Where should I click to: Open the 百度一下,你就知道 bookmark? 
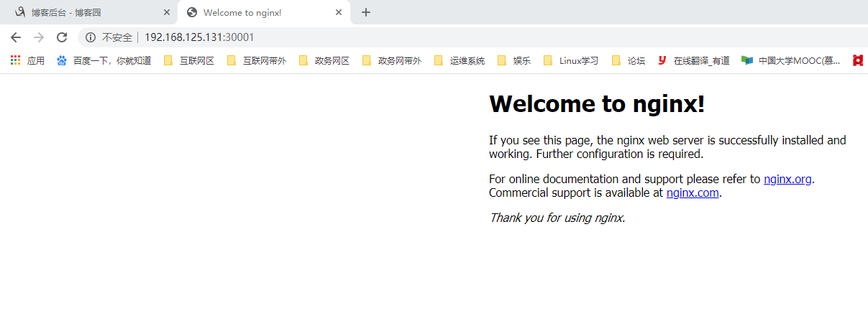click(104, 61)
